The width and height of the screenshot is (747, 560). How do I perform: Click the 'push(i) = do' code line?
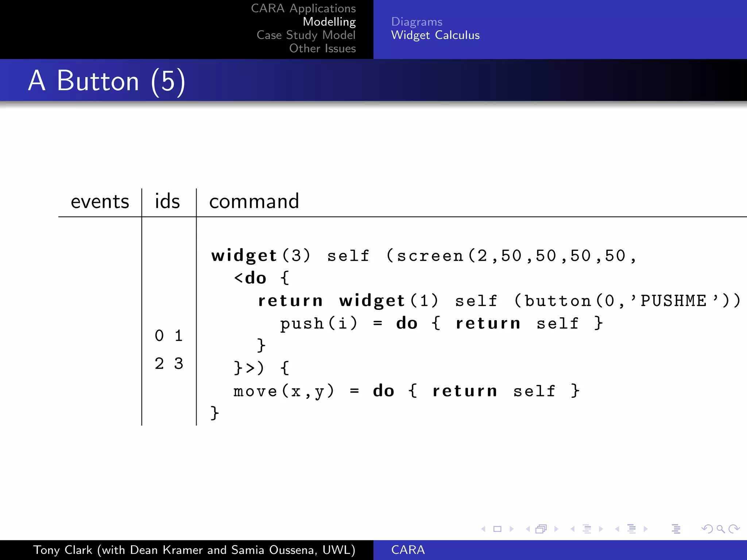pos(441,323)
